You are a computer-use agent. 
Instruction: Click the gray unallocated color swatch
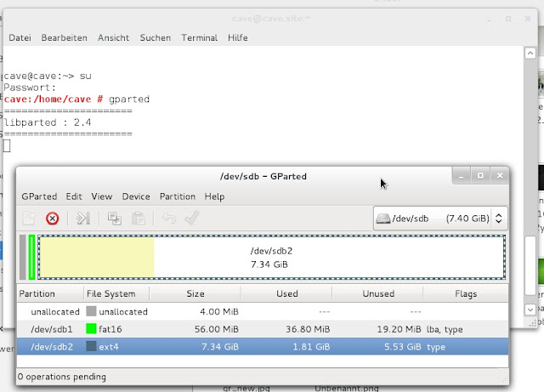pyautogui.click(x=91, y=311)
